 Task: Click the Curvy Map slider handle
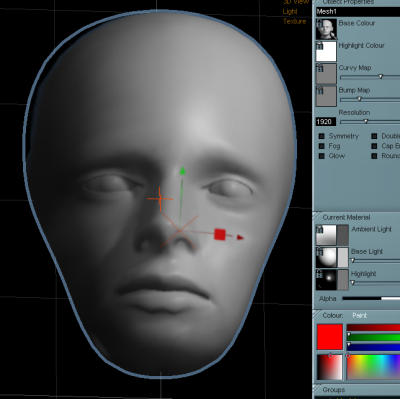(381, 77)
